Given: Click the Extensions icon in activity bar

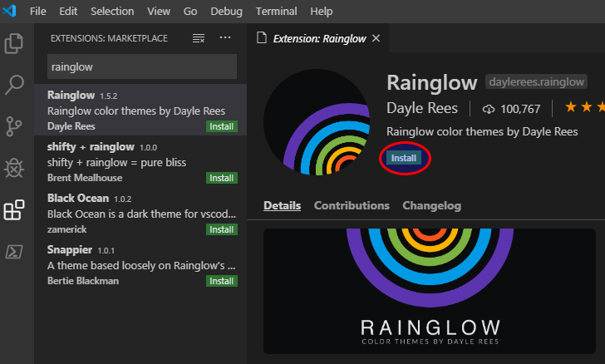Looking at the screenshot, I should point(14,210).
